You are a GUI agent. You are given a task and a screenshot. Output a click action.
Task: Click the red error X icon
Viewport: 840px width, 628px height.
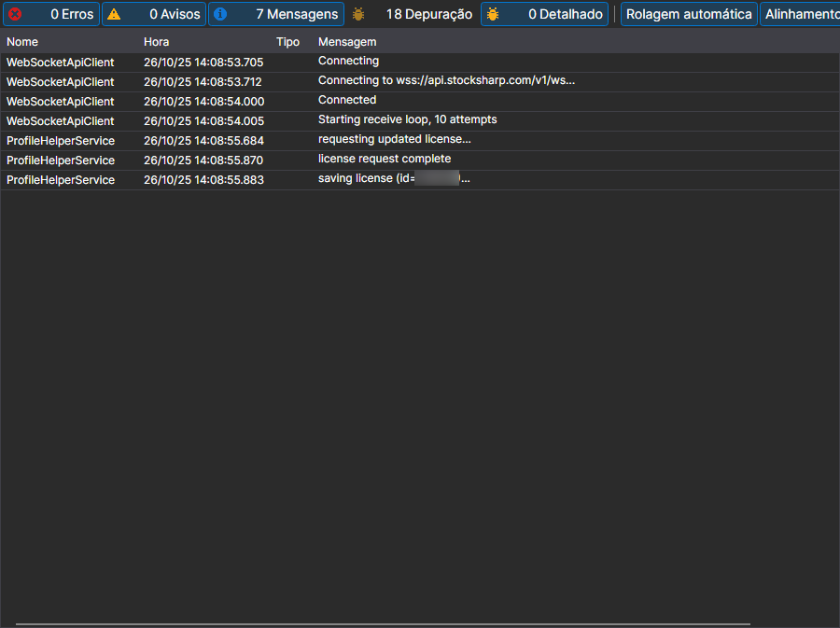pos(15,14)
